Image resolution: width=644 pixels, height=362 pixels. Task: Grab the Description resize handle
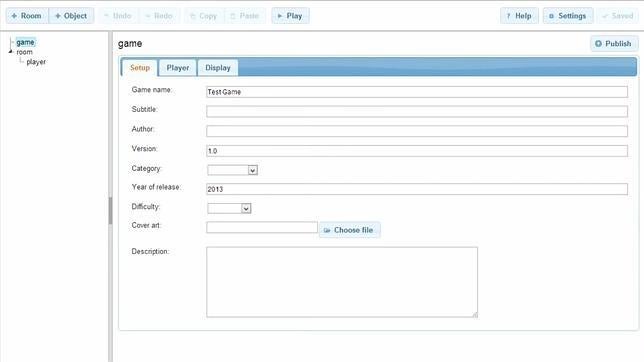[475, 315]
